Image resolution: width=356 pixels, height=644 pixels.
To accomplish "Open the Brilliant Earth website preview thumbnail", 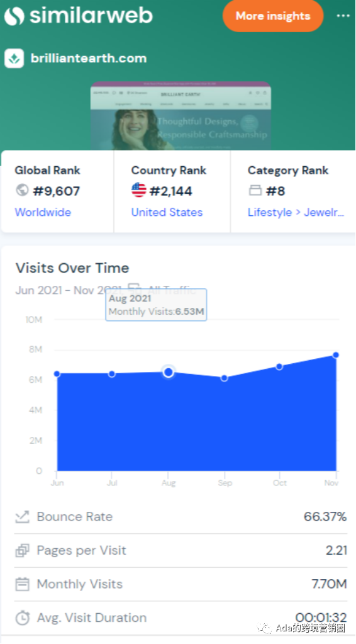I will point(181,116).
